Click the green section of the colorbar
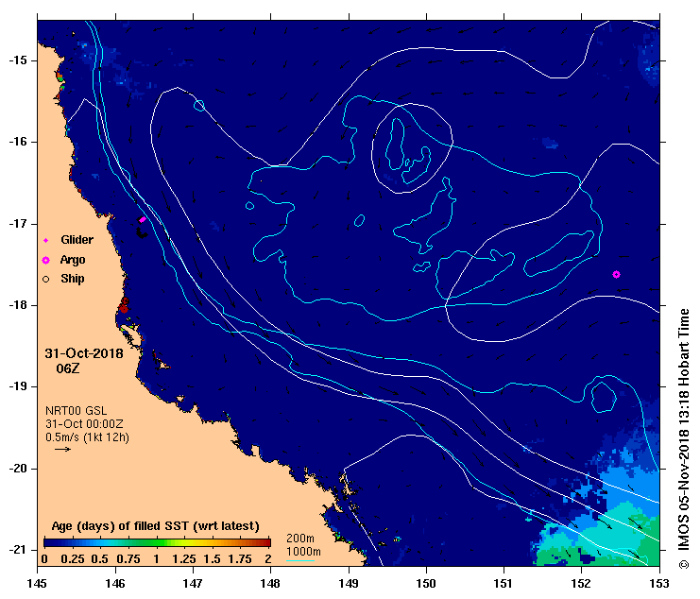700x599 pixels. [x=152, y=542]
